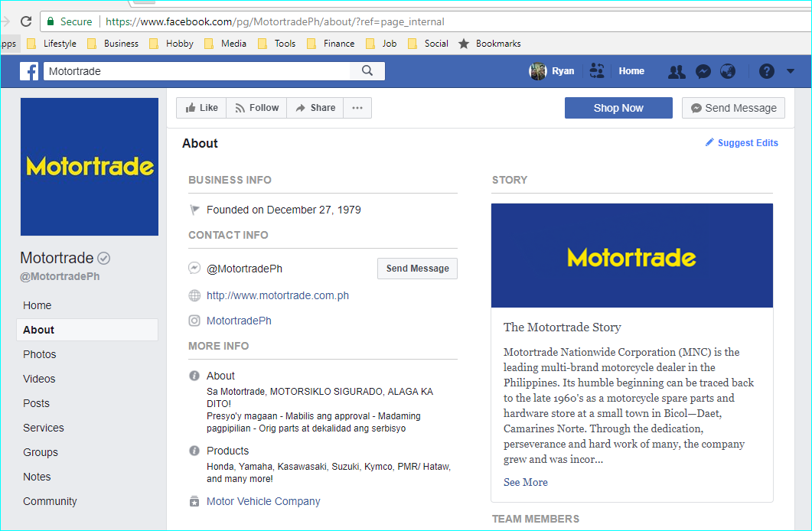The image size is (812, 531).
Task: Go to Home in top bar
Action: 631,71
